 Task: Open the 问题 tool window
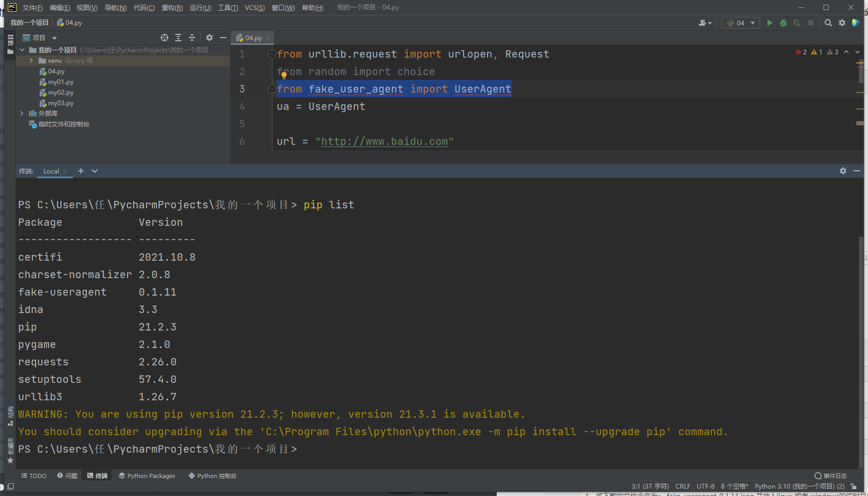pos(67,476)
